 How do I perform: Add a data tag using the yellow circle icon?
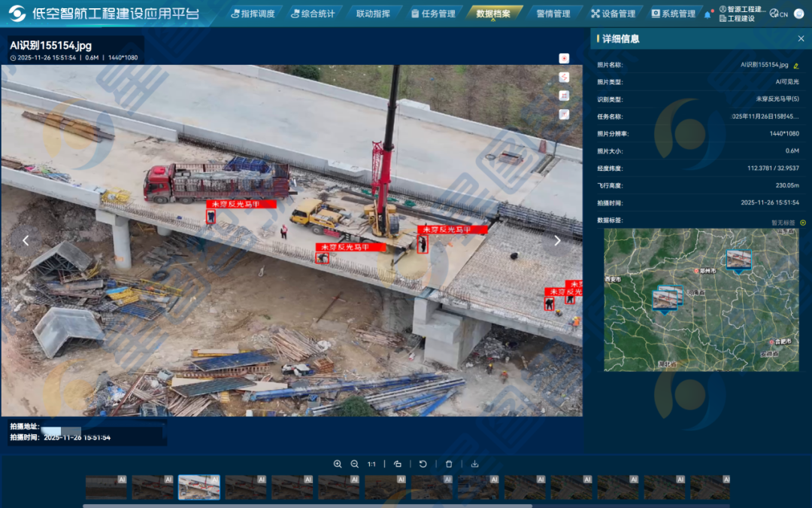click(803, 223)
